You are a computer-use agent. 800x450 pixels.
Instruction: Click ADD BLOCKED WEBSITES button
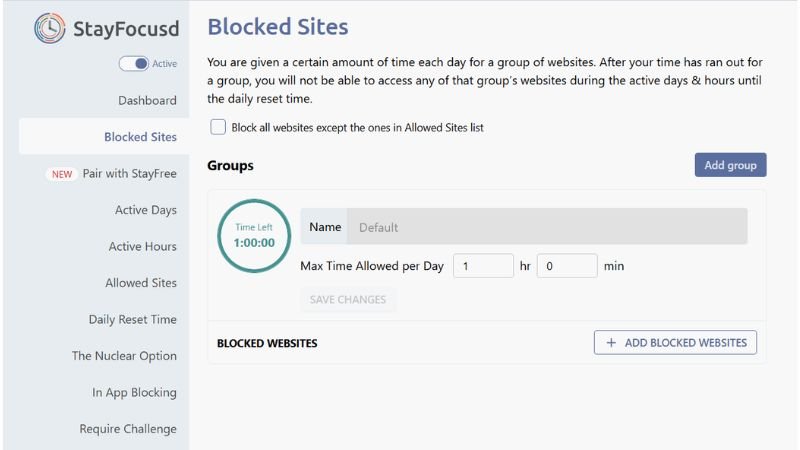[x=675, y=342]
